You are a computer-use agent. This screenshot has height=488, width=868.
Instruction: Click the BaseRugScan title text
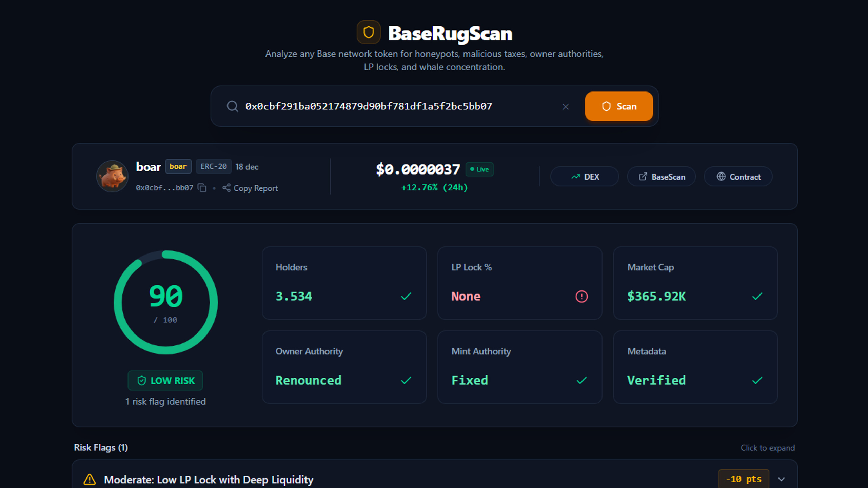[450, 33]
